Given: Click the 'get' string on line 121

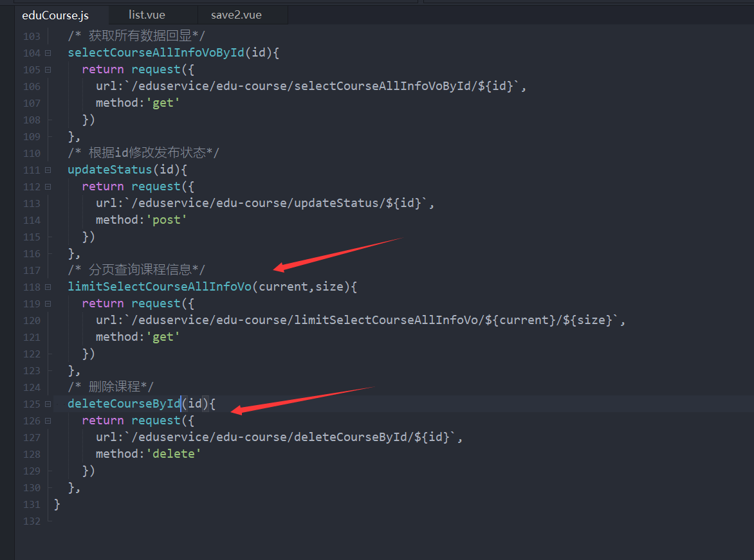Looking at the screenshot, I should pyautogui.click(x=163, y=336).
